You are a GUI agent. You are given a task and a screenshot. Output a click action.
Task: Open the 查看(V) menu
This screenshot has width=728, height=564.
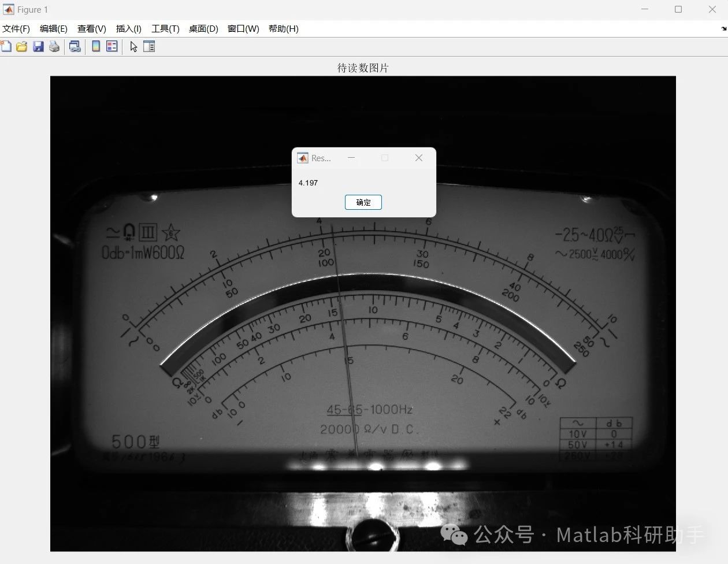tap(91, 28)
